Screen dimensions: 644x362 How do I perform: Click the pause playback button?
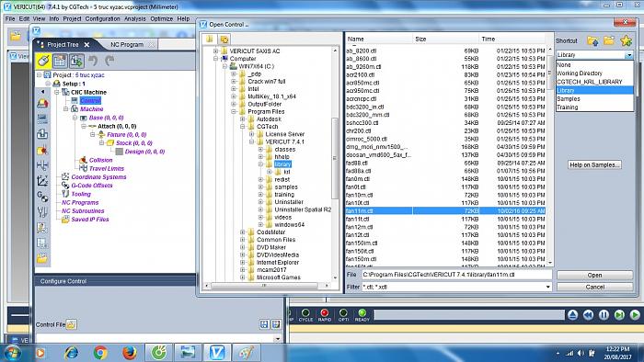[x=604, y=315]
